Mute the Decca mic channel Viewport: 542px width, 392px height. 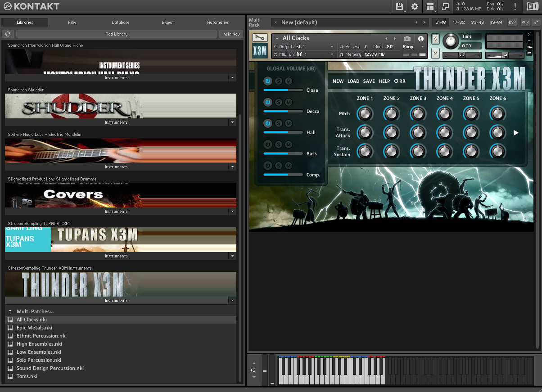click(289, 102)
